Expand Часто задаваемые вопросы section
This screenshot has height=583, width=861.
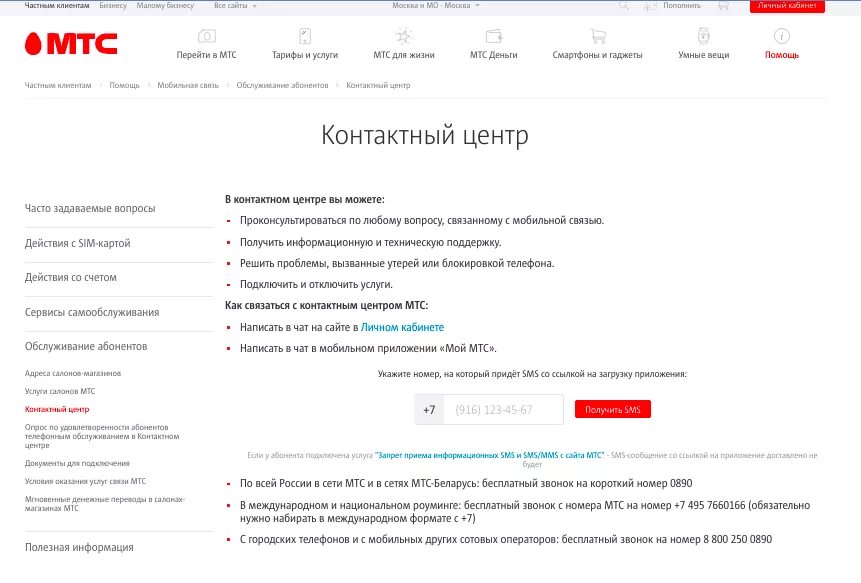pyautogui.click(x=90, y=209)
